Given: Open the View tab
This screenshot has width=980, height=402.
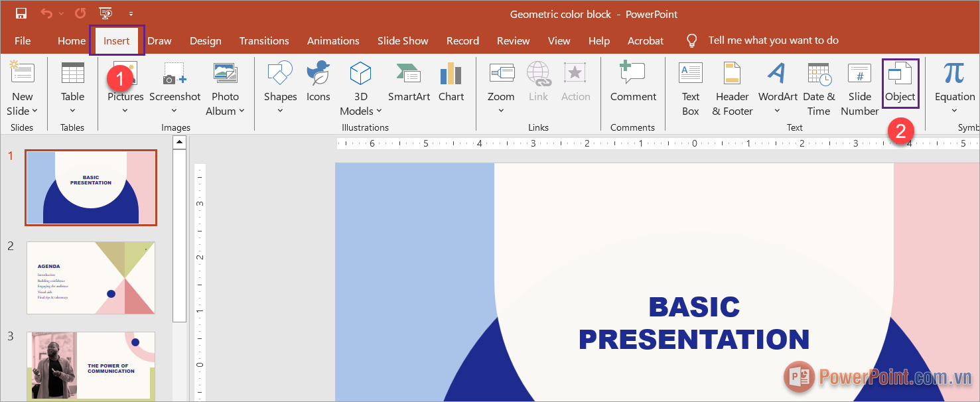Looking at the screenshot, I should tap(559, 40).
